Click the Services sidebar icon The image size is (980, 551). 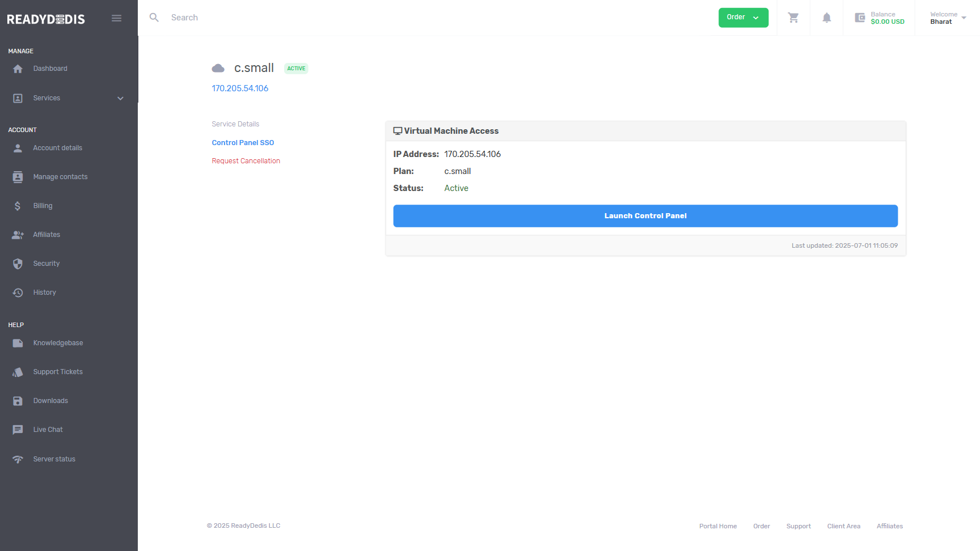tap(18, 98)
